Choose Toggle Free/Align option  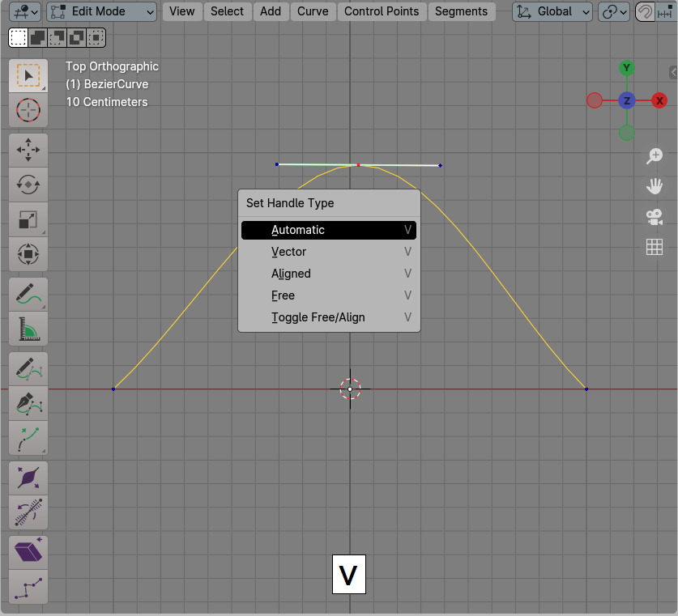(329, 317)
